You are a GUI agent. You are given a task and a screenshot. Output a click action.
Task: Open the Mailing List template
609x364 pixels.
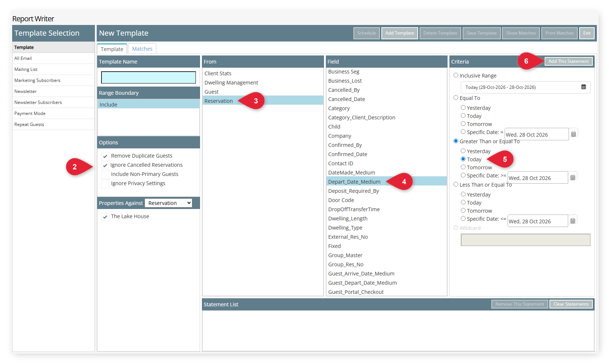click(x=53, y=69)
